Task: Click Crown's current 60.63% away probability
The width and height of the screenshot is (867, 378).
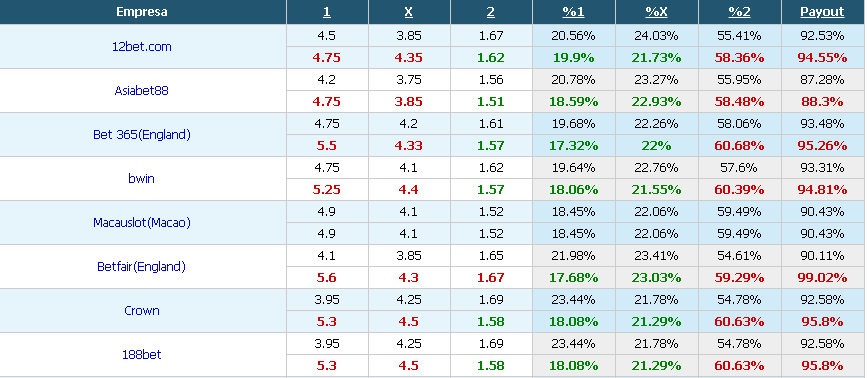Action: (739, 322)
